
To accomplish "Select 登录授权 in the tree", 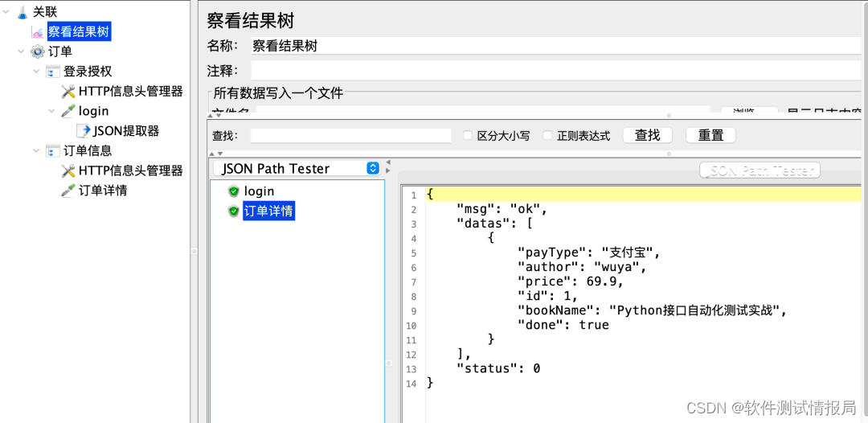I will point(88,72).
